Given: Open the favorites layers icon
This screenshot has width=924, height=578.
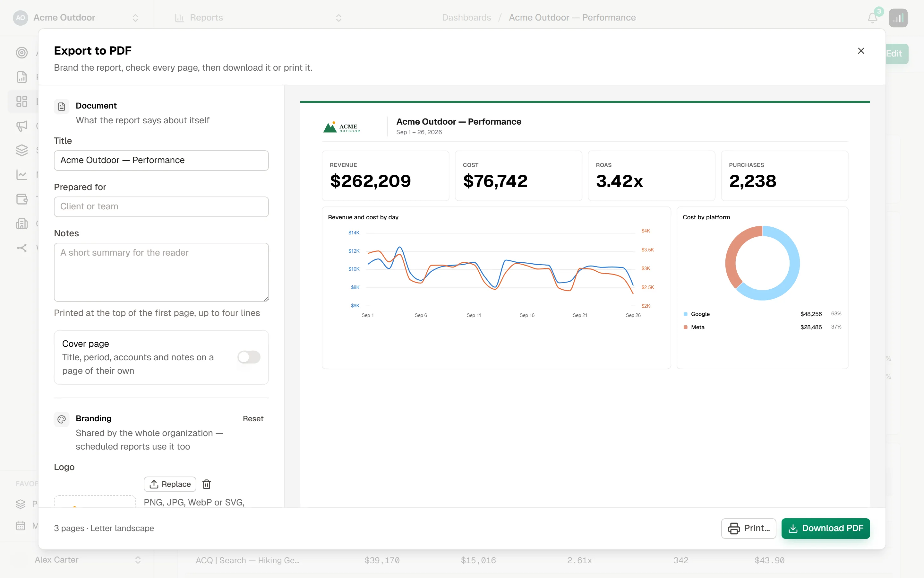Looking at the screenshot, I should (21, 504).
